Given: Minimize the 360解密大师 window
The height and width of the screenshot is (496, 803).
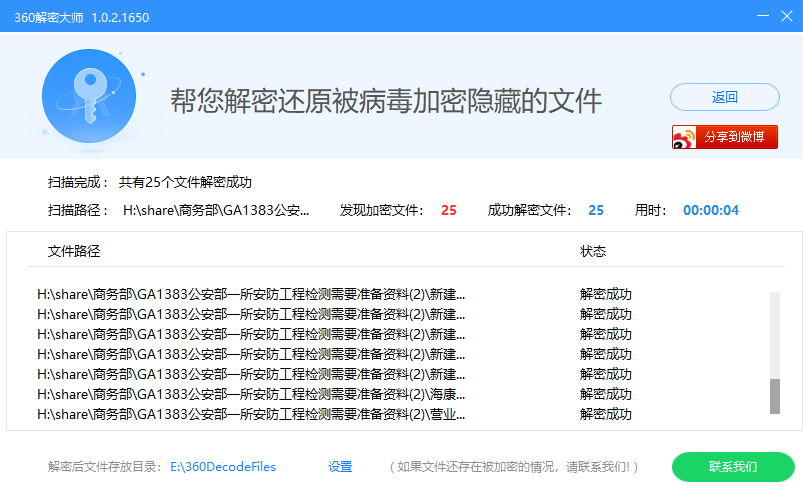Looking at the screenshot, I should point(763,16).
